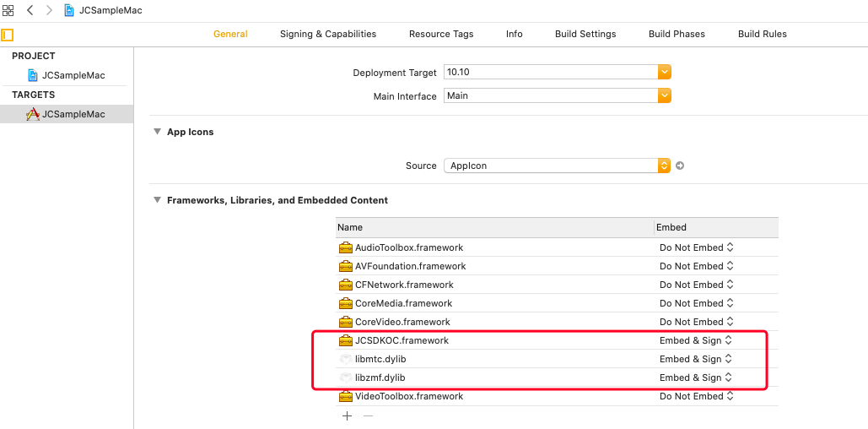Open the Resource Tags tab
The width and height of the screenshot is (868, 429).
pos(441,34)
